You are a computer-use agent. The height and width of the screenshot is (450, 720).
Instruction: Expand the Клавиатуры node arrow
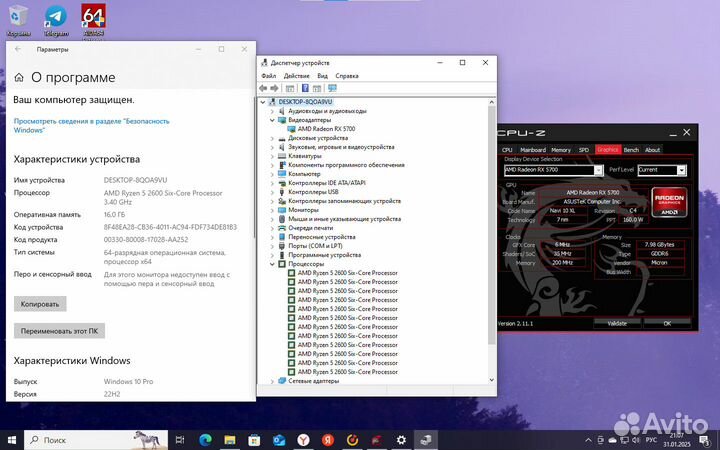pyautogui.click(x=272, y=156)
